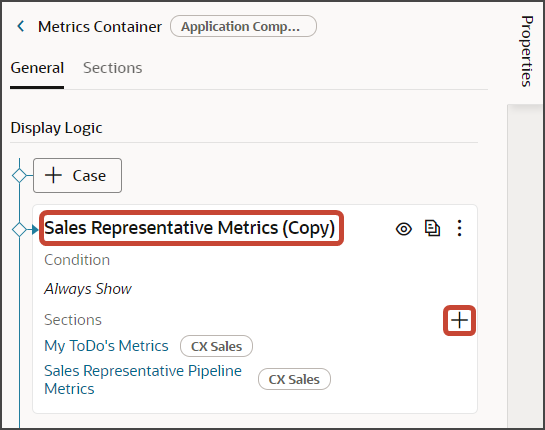Click the diamond node beside + Case

(19, 176)
